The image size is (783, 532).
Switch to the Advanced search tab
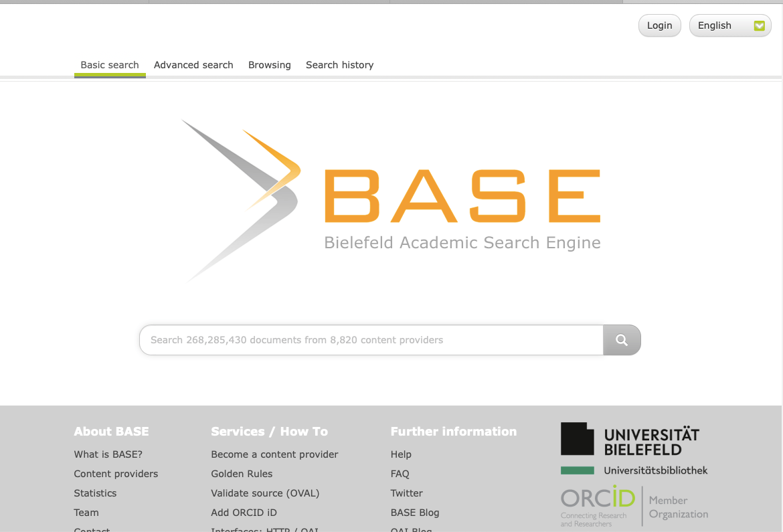point(193,65)
